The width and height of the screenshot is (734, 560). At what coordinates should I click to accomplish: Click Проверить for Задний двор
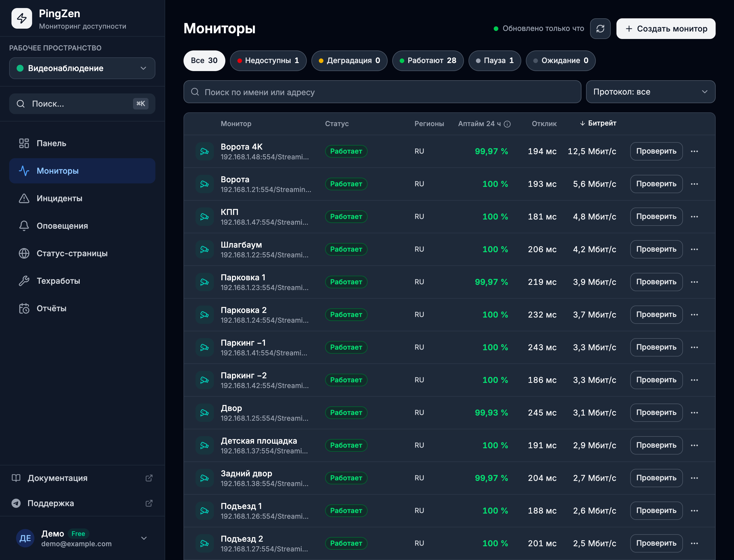pos(656,478)
